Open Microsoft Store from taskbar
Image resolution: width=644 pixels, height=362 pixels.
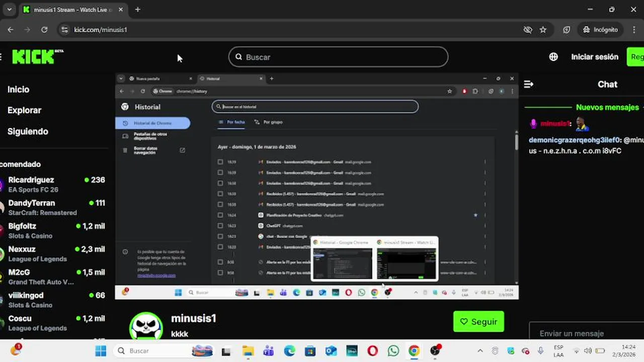310,351
